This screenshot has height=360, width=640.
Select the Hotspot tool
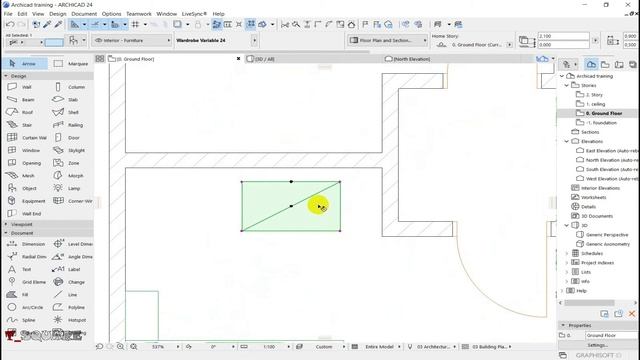point(70,320)
